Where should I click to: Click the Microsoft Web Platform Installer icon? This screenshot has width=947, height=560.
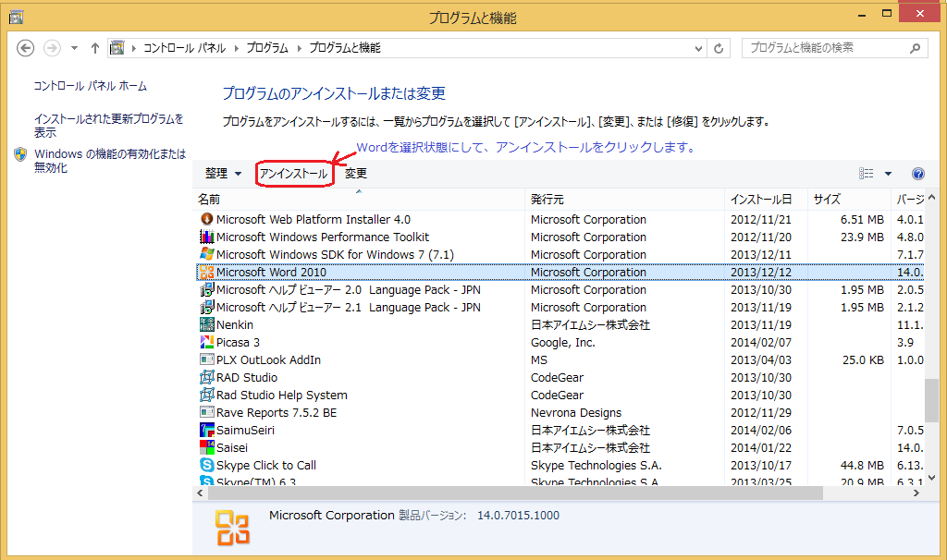(x=207, y=220)
